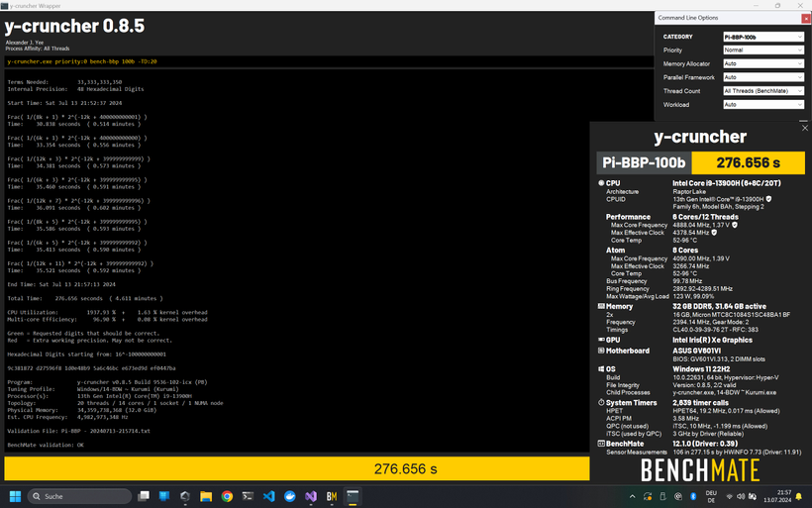
Task: Switch the DEU keyboard language indicator
Action: coord(711,496)
